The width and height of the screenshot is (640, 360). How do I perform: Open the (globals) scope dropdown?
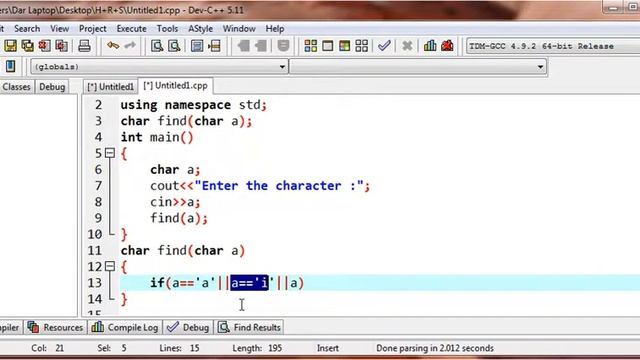tap(159, 67)
